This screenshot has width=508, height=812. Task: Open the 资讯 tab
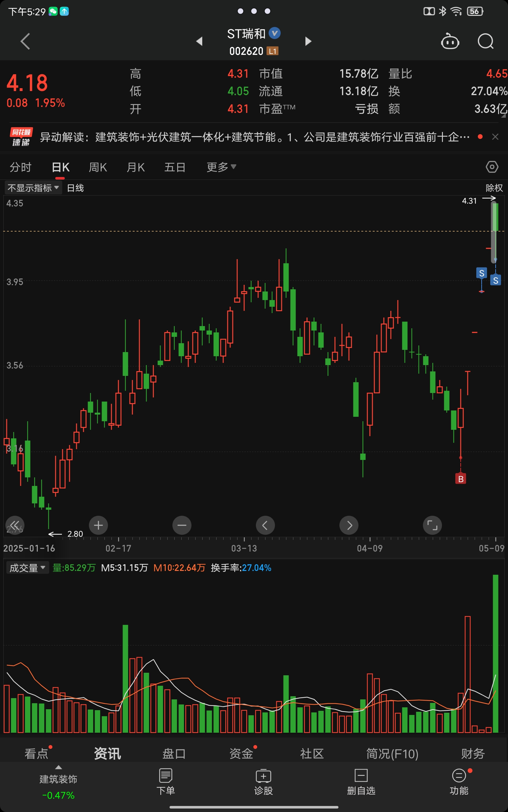pyautogui.click(x=108, y=754)
